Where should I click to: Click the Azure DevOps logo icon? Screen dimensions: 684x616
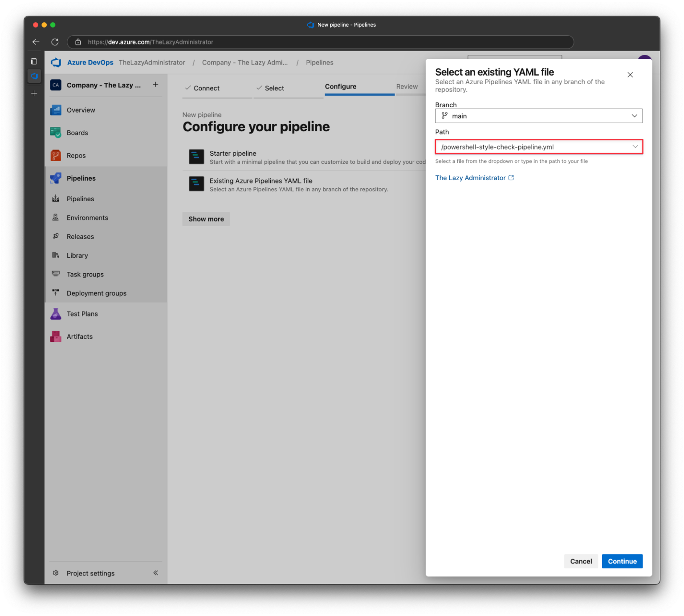[56, 63]
